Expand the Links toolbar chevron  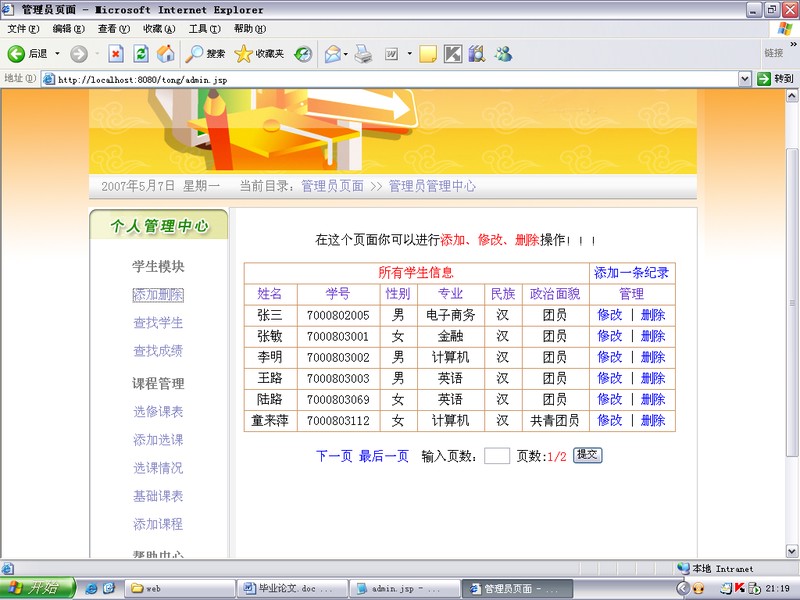point(793,45)
